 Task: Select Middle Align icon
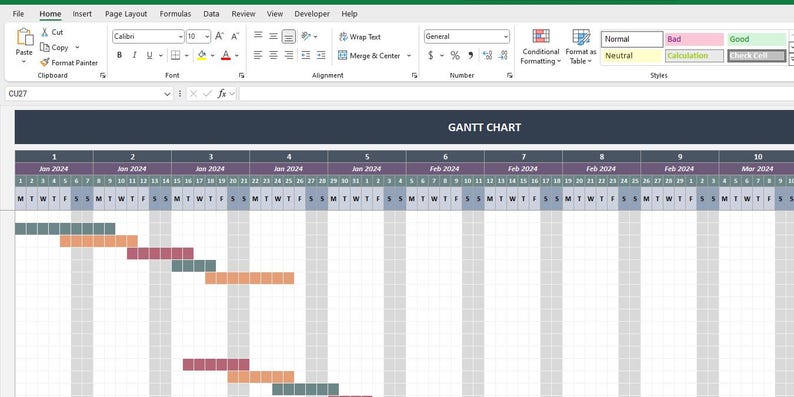[x=273, y=36]
